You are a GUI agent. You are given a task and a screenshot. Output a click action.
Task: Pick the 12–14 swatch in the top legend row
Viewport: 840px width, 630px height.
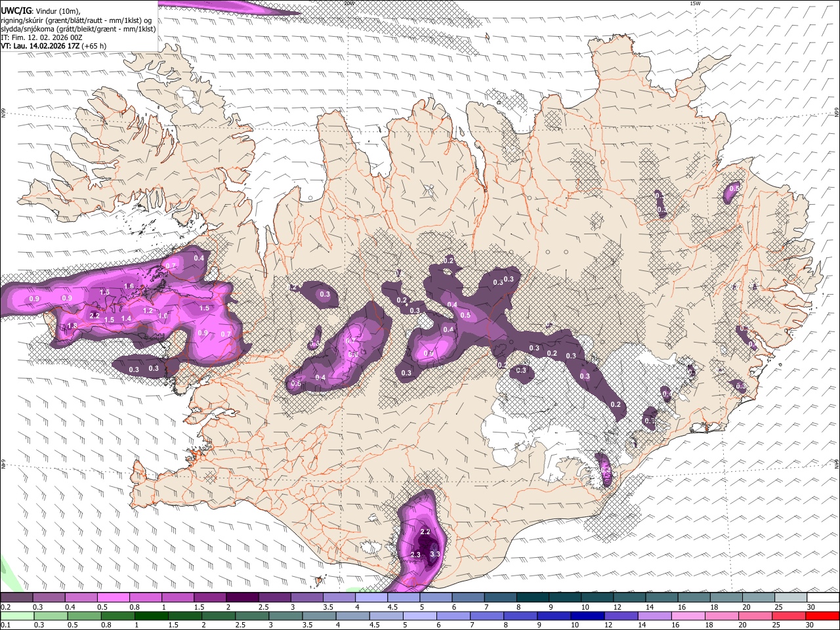[x=630, y=597]
